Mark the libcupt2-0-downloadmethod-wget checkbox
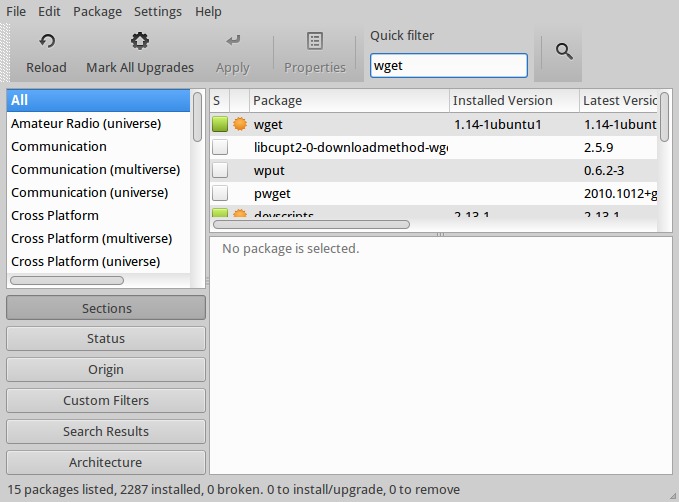 tap(220, 147)
